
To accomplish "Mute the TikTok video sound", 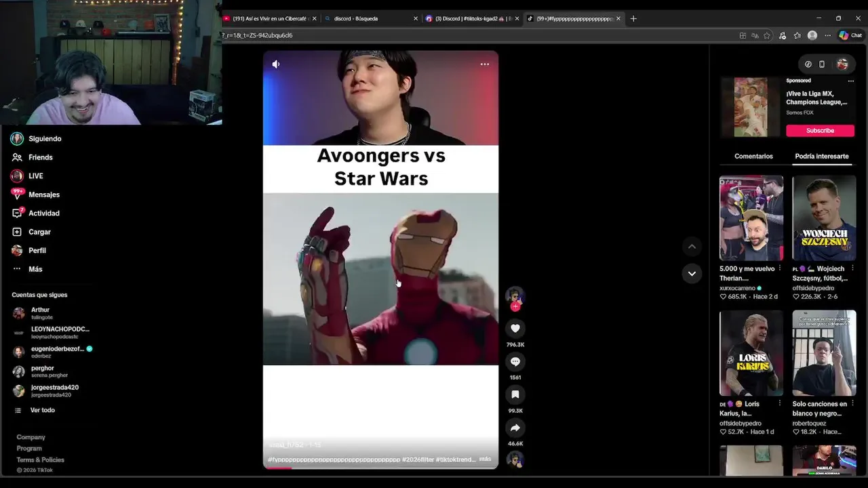I will click(x=276, y=64).
